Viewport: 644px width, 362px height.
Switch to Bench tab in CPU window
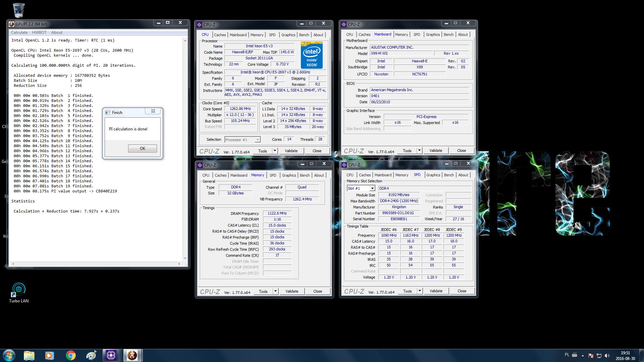[x=304, y=35]
